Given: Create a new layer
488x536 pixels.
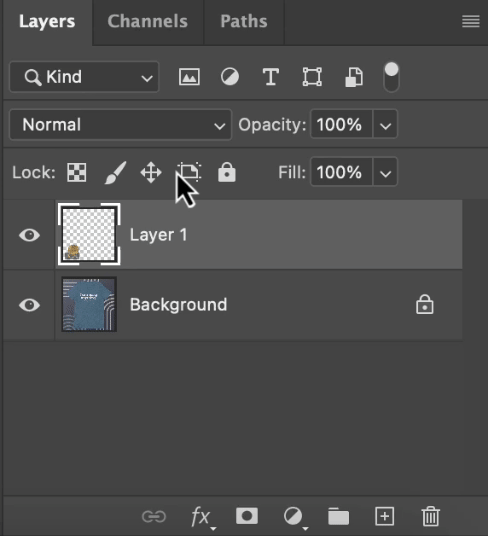Looking at the screenshot, I should click(385, 516).
